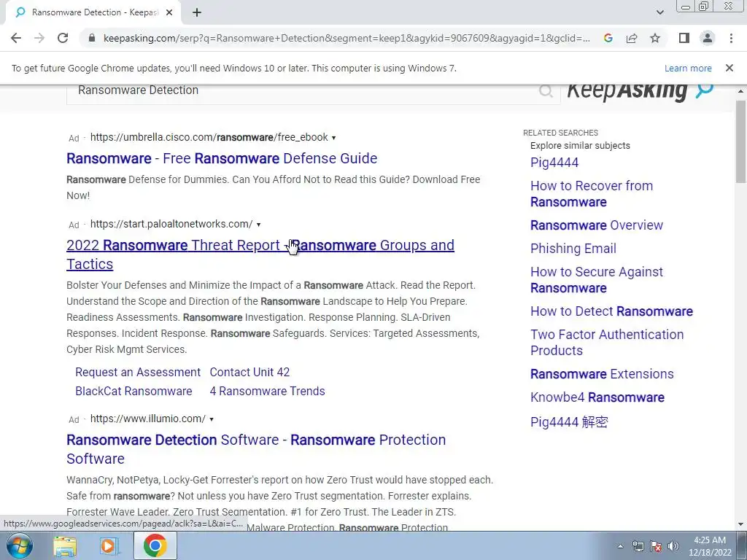
Task: Reload the current page
Action: click(63, 38)
